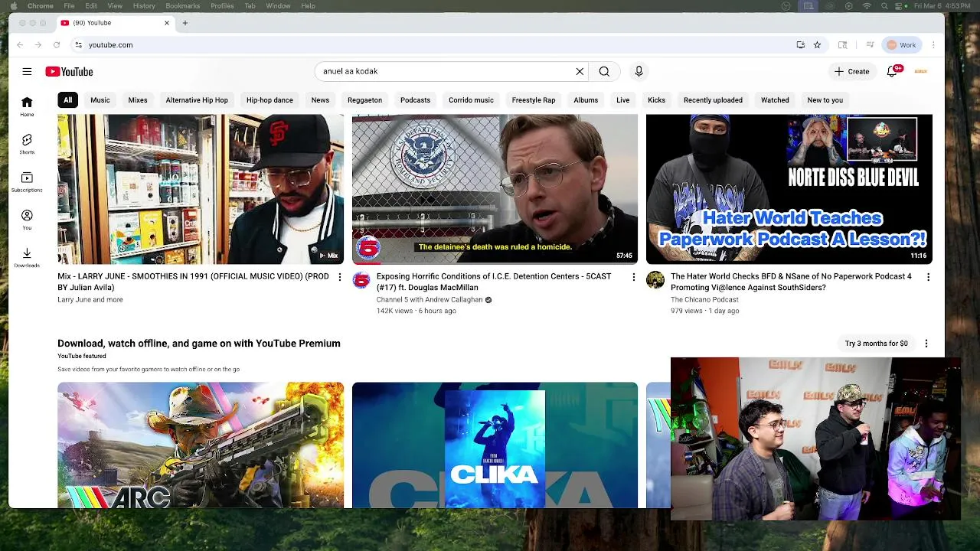Select the New to you chip

[825, 100]
